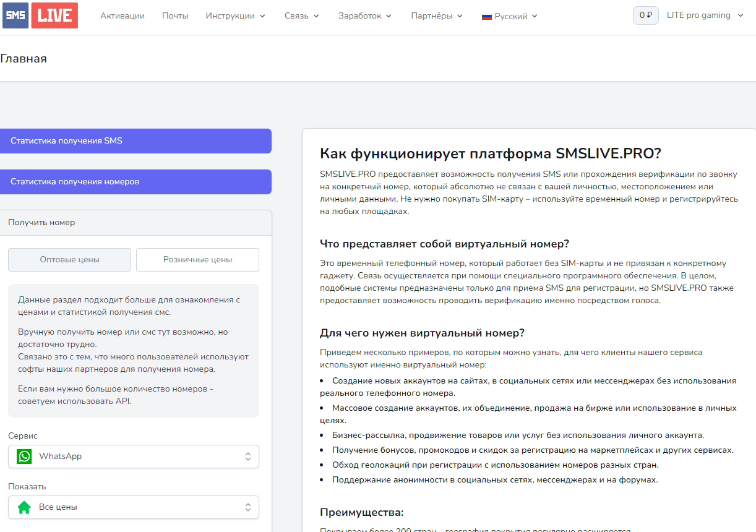This screenshot has height=532, width=756.
Task: Open the LITE pro gaming account menu
Action: [705, 15]
